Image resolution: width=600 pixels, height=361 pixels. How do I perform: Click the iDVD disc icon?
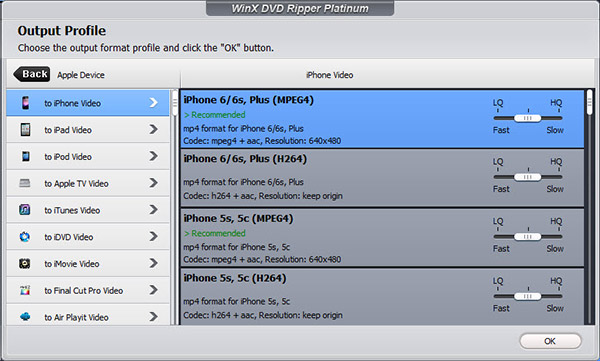coord(25,237)
